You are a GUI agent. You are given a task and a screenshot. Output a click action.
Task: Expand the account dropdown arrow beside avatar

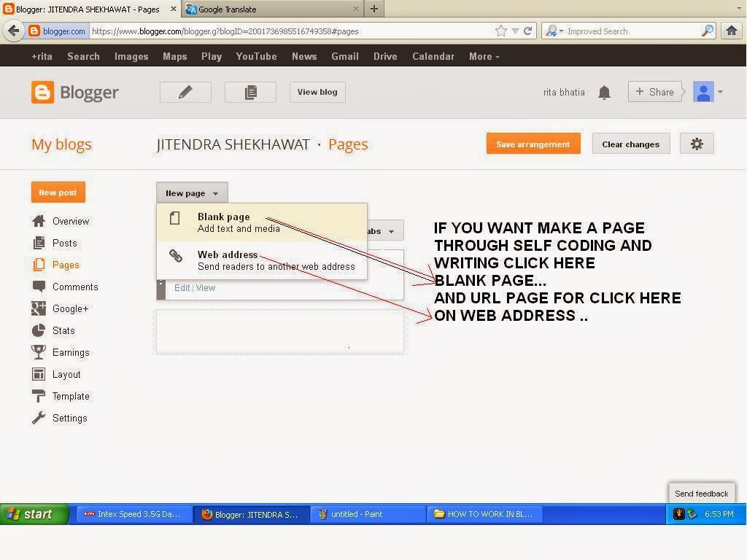pyautogui.click(x=720, y=92)
